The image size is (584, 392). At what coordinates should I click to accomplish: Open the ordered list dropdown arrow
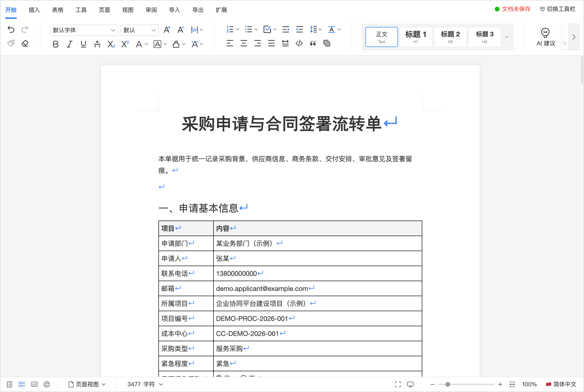238,30
